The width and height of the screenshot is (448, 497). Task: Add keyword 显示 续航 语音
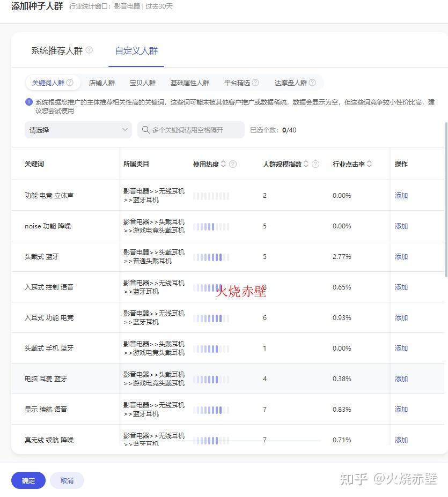[x=401, y=409]
